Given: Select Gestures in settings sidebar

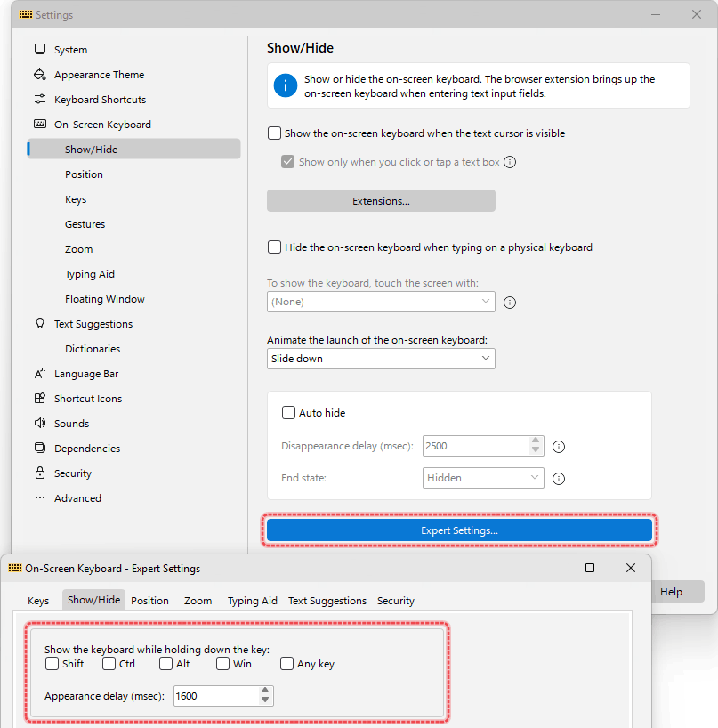Looking at the screenshot, I should (133, 223).
